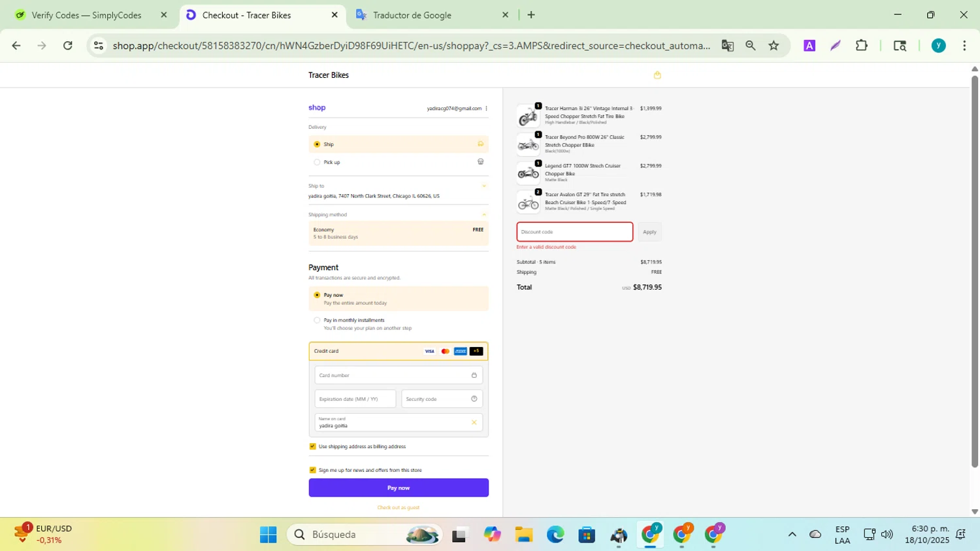Open Microsoft Store from taskbar
980x551 pixels.
[587, 535]
